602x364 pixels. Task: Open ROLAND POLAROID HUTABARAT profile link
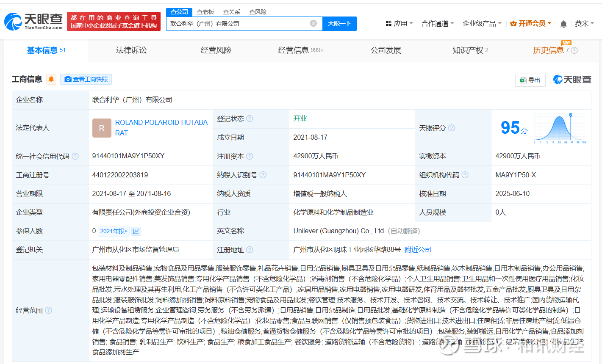tap(161, 128)
